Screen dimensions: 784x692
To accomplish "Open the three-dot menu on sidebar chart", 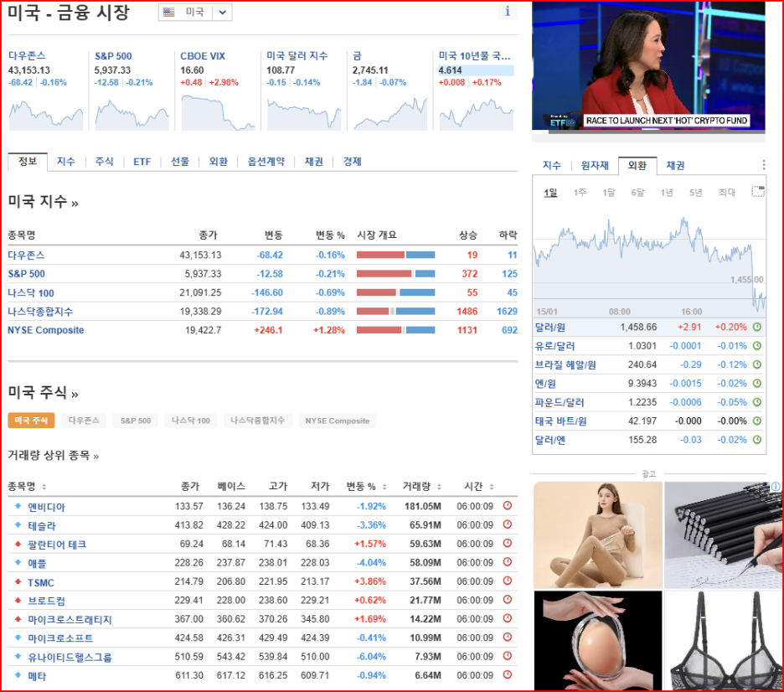I will (x=764, y=165).
